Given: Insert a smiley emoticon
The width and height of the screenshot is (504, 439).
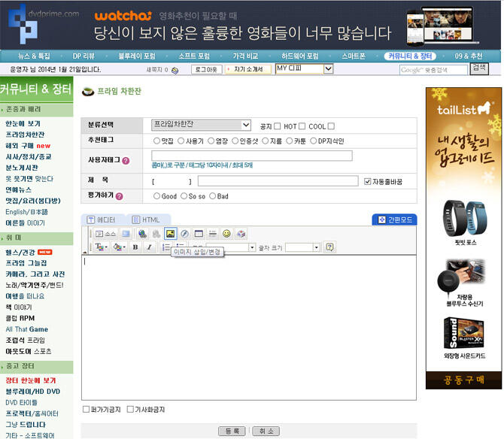Looking at the screenshot, I should coord(226,234).
